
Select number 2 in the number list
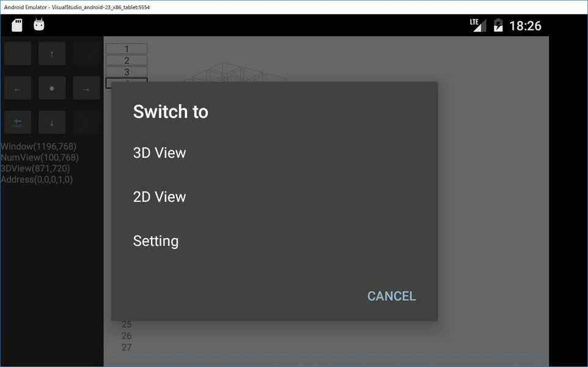point(127,61)
